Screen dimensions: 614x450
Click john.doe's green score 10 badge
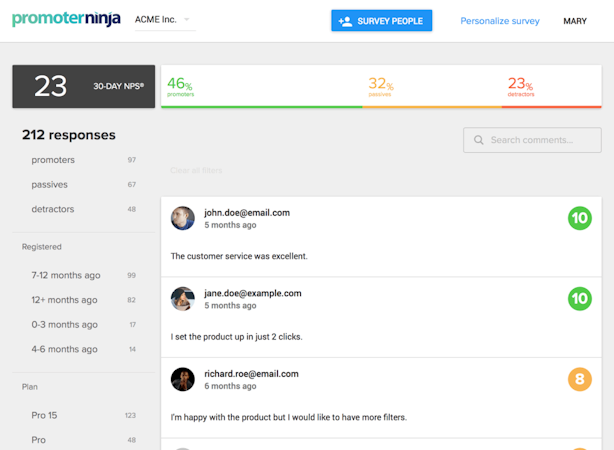coord(579,218)
